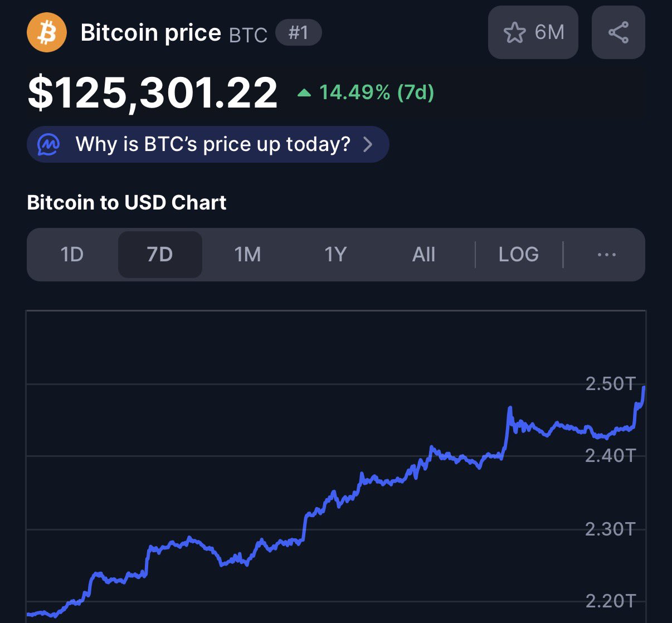Open the share icon button
The width and height of the screenshot is (672, 623).
coord(618,32)
